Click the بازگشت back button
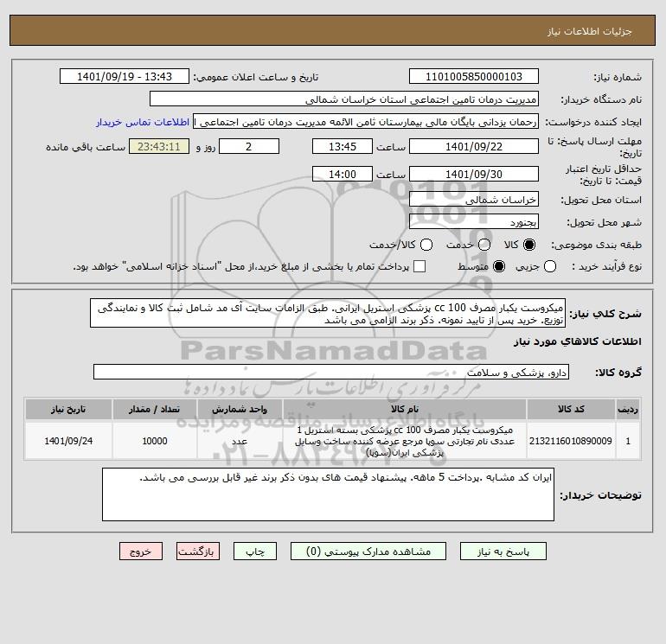 pyautogui.click(x=198, y=552)
